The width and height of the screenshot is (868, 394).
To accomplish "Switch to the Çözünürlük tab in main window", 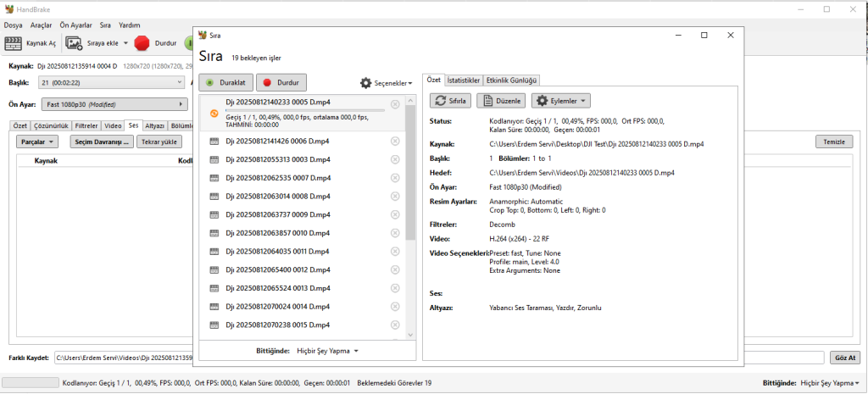I will [x=51, y=125].
